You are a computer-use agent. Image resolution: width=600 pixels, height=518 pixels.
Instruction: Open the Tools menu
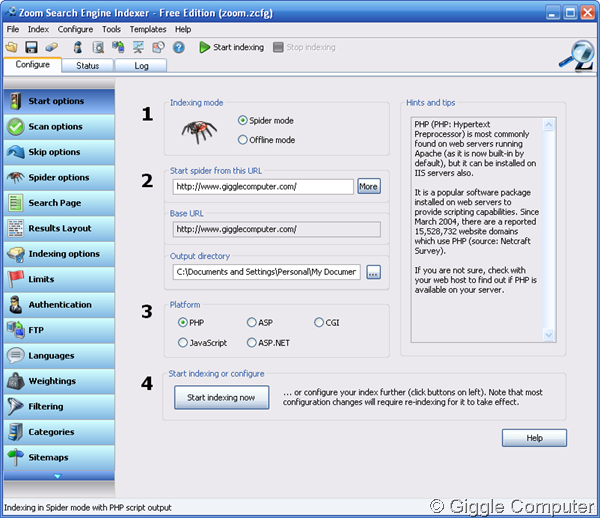coord(111,29)
